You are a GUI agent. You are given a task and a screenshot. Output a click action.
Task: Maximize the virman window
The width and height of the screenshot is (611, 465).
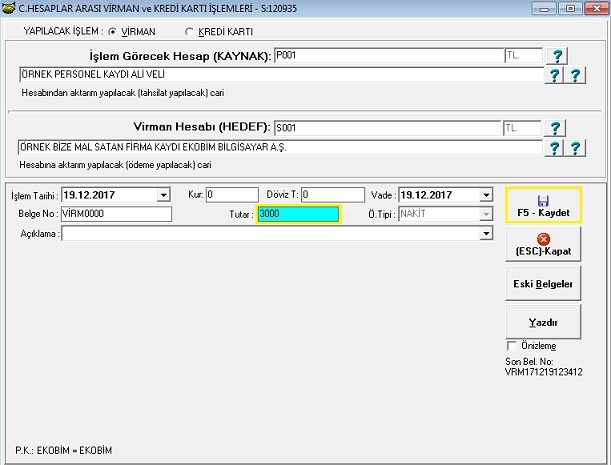(570, 8)
